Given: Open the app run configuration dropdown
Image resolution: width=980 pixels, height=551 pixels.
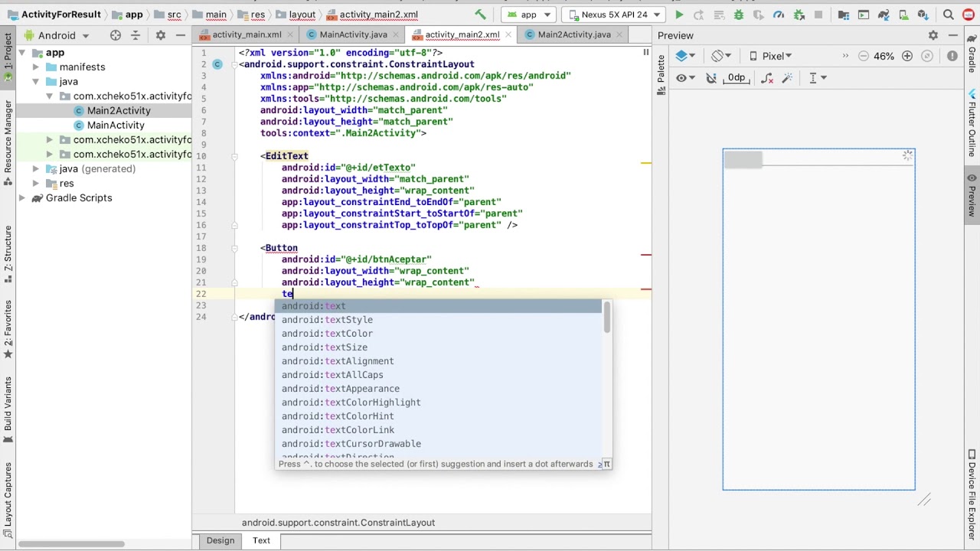Looking at the screenshot, I should [529, 15].
